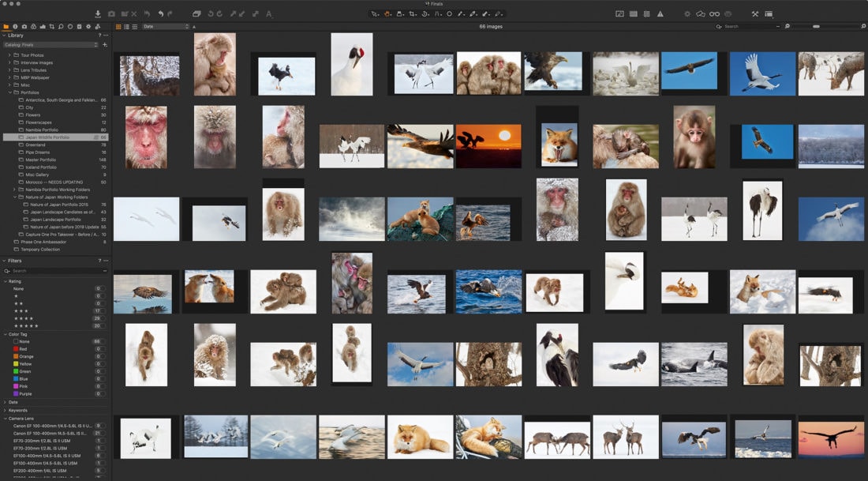Click the exposure warning triangle icon
The height and width of the screenshot is (481, 868).
click(x=660, y=14)
